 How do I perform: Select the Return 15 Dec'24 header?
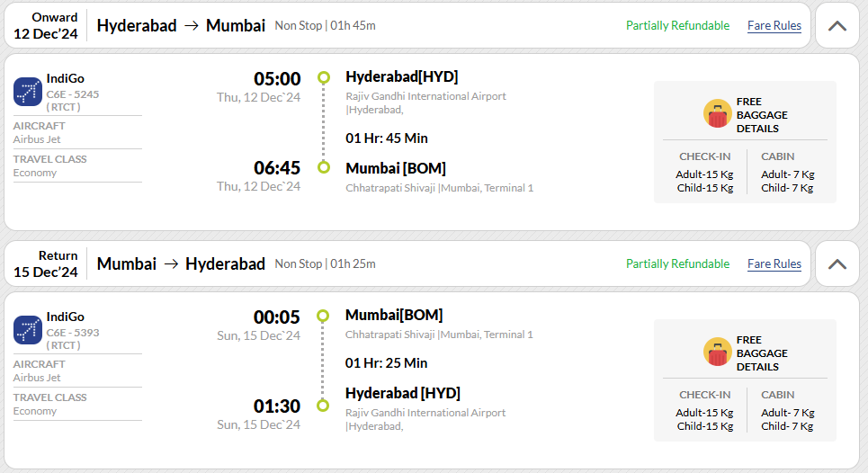click(46, 263)
